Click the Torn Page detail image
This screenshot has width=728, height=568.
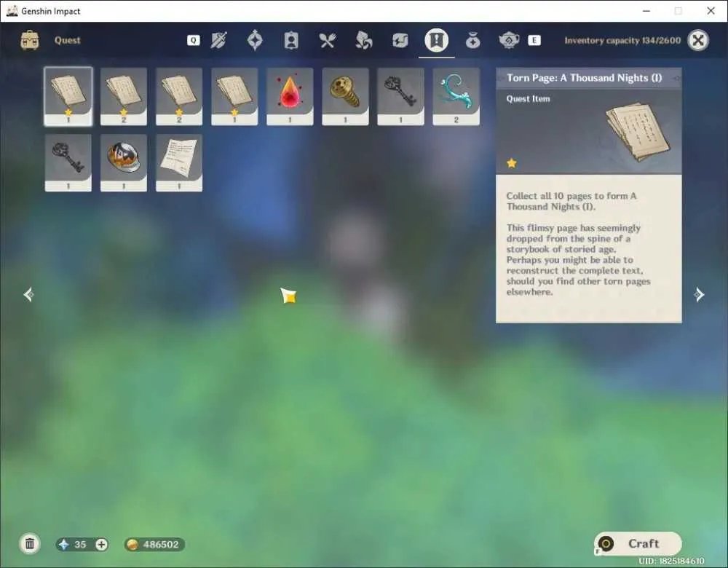[638, 132]
